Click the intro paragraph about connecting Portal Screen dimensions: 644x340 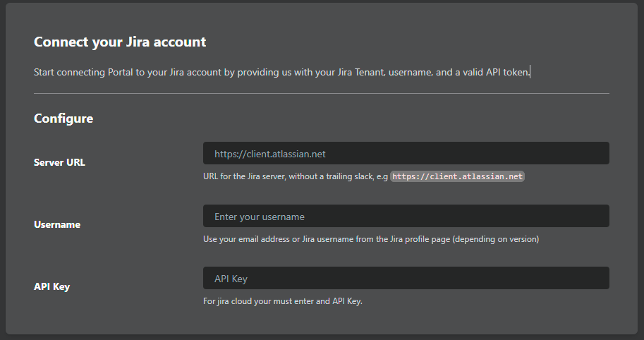281,72
